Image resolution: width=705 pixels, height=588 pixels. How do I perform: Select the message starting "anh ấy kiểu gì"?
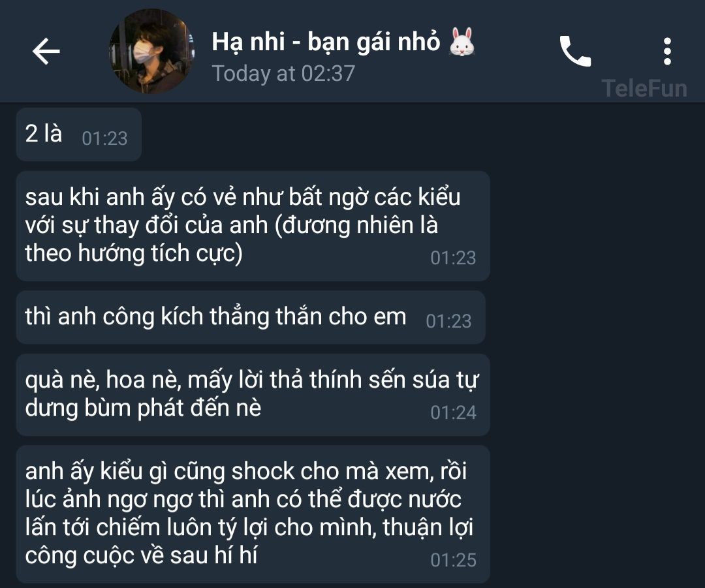click(x=253, y=514)
